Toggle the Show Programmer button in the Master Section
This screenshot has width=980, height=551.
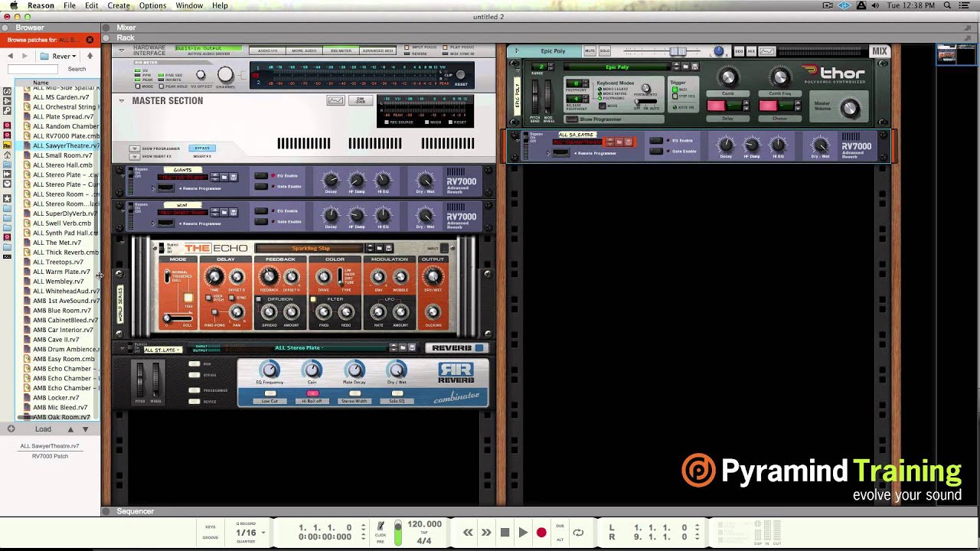[x=135, y=148]
